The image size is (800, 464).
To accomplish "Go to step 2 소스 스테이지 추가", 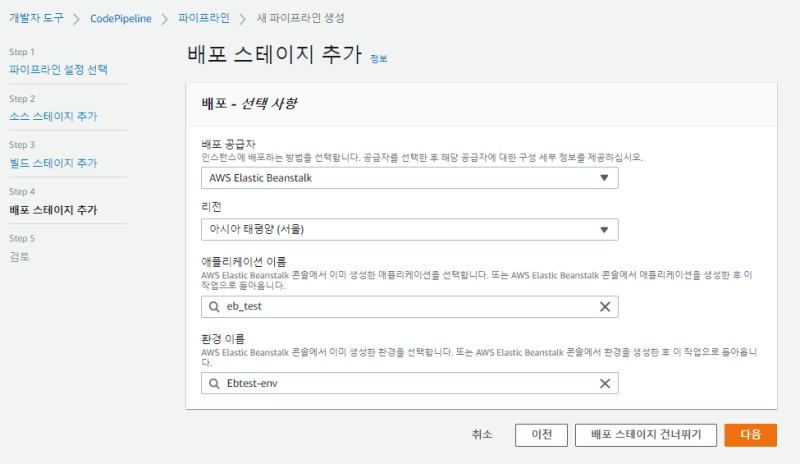I will coord(53,116).
